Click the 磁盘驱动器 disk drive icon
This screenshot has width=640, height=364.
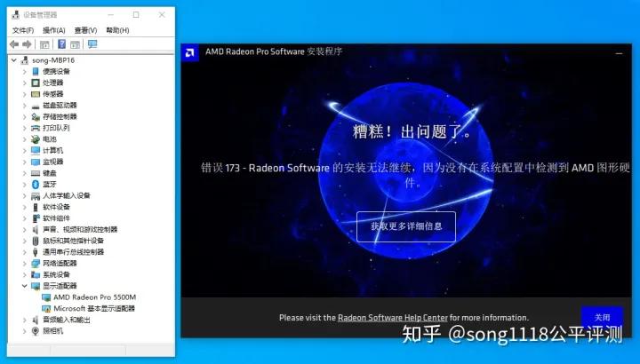click(36, 106)
